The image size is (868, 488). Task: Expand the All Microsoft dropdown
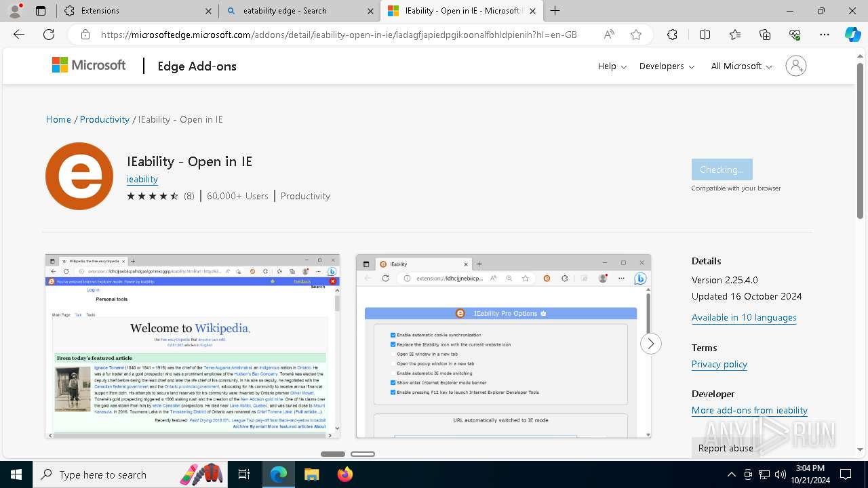(x=741, y=66)
